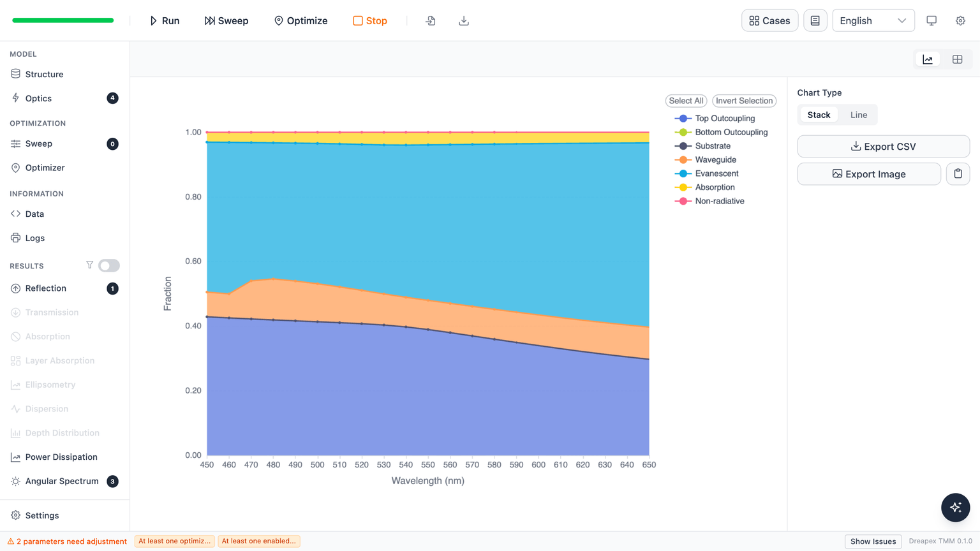The image size is (980, 551).
Task: Switch chart type to Line
Action: coord(858,115)
